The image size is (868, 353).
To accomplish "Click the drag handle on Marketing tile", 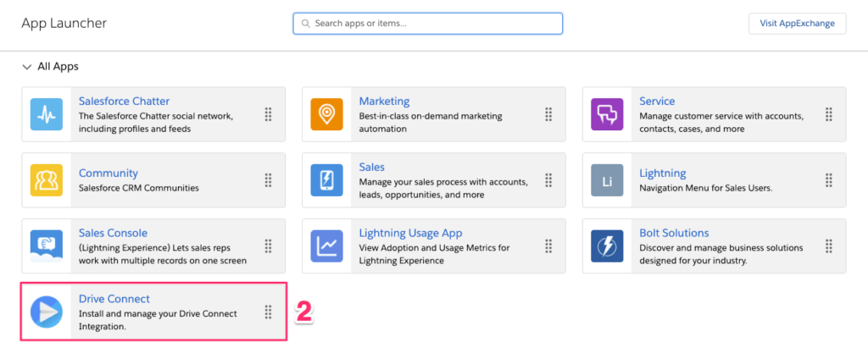I will coord(548,114).
